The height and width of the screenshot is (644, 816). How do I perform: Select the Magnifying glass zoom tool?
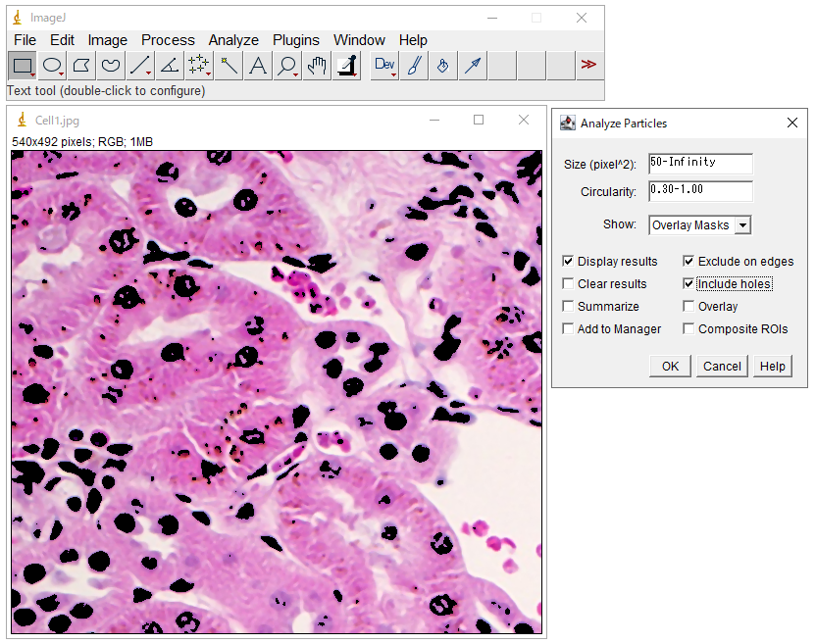(x=287, y=66)
